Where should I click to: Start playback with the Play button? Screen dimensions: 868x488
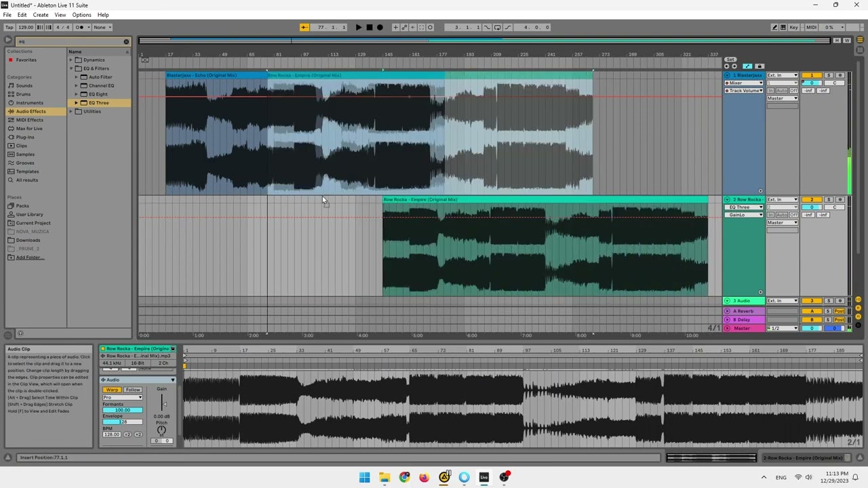point(359,27)
